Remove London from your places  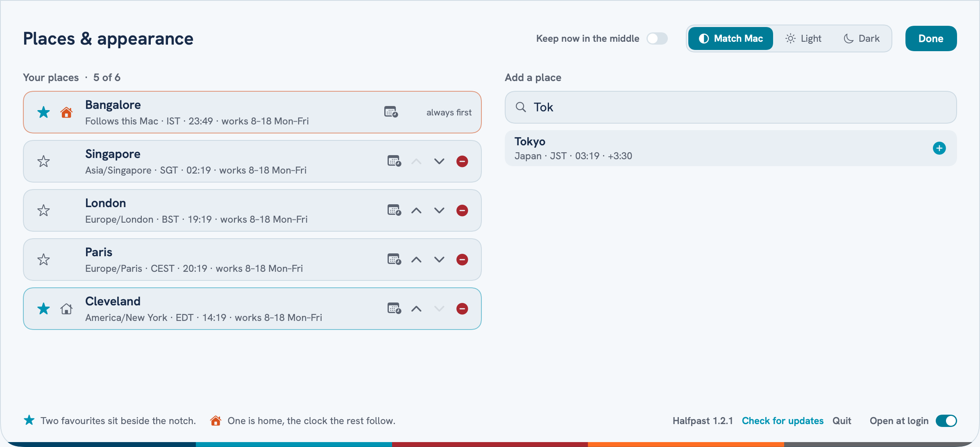[462, 210]
